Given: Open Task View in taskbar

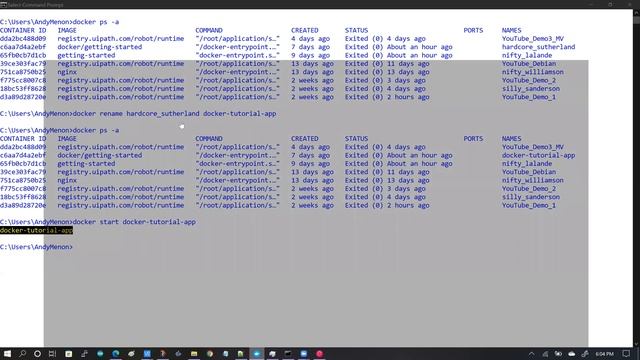Looking at the screenshot, I should tap(52, 353).
